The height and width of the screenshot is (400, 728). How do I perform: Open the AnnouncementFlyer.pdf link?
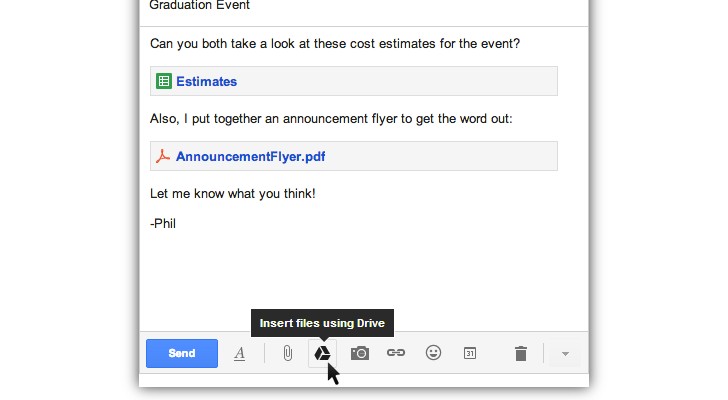[x=250, y=156]
